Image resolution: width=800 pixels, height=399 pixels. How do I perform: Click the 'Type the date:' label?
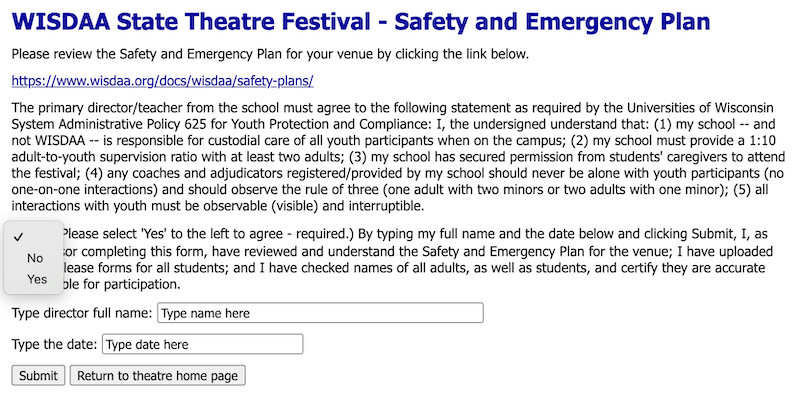coord(54,344)
